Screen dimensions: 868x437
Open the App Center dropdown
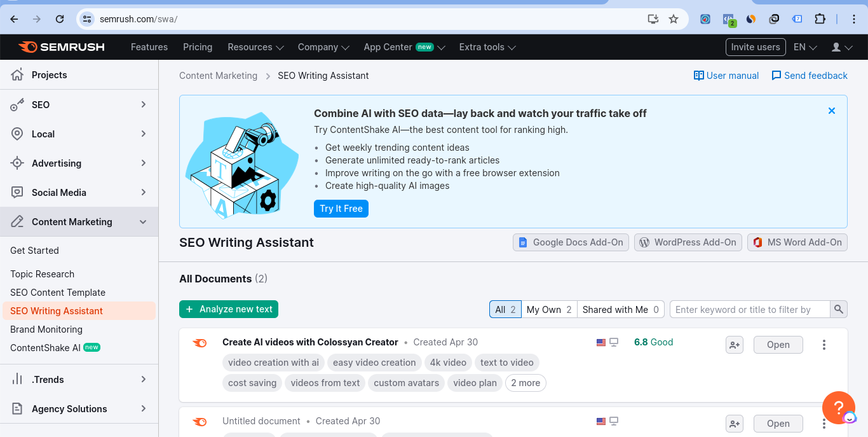[404, 47]
